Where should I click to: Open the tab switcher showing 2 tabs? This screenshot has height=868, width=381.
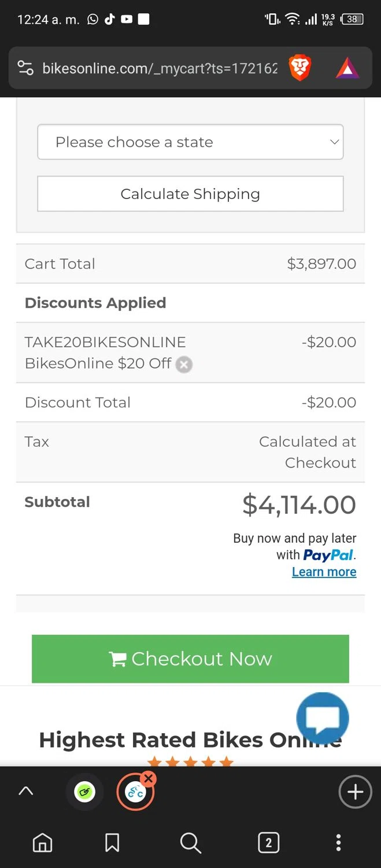(268, 843)
